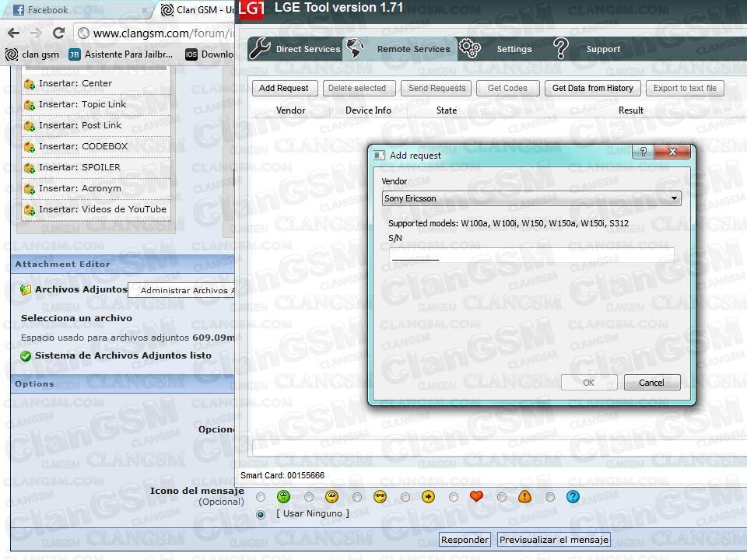Click the LG logo in LGE Tool
This screenshot has width=747, height=560.
[251, 9]
